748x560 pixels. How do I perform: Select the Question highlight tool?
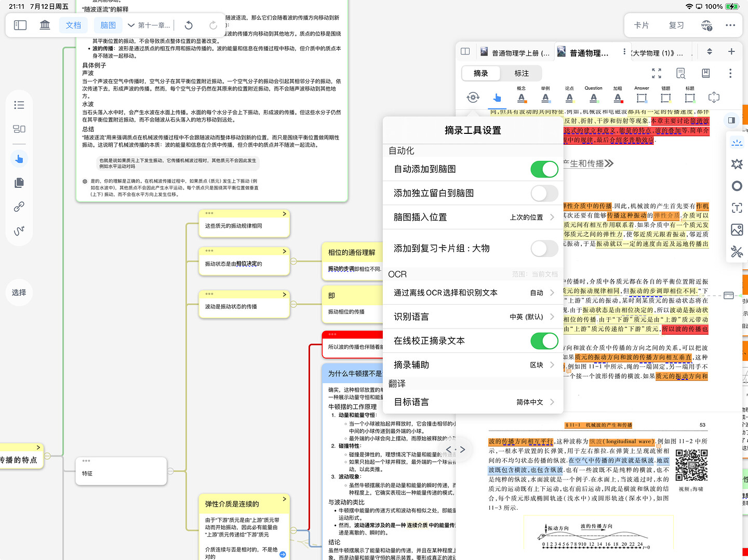[x=594, y=95]
